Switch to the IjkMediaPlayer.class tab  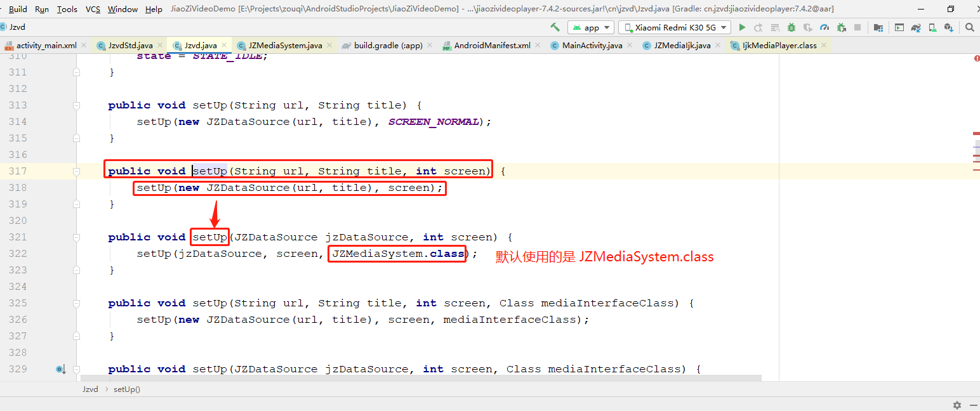click(779, 46)
